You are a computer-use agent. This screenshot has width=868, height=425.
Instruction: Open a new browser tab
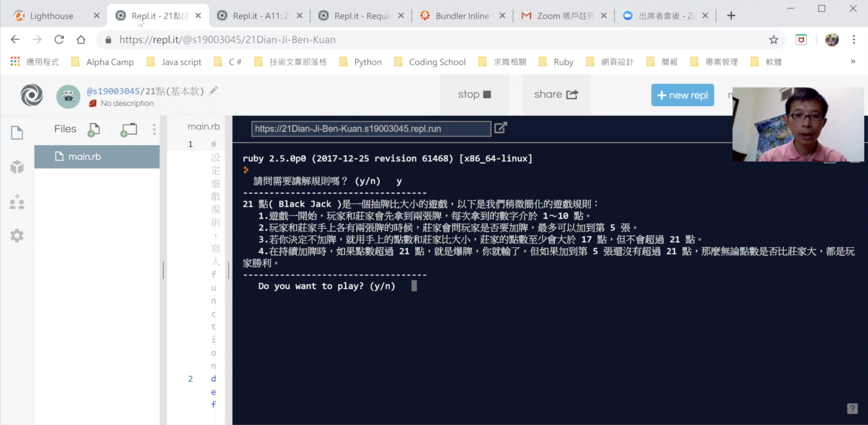coord(731,16)
